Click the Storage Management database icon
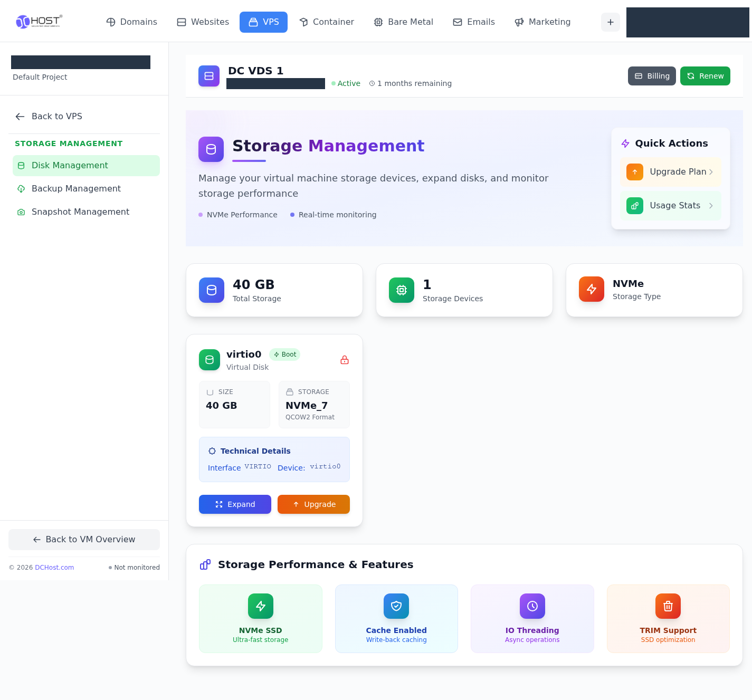The height and width of the screenshot is (700, 752). point(211,149)
